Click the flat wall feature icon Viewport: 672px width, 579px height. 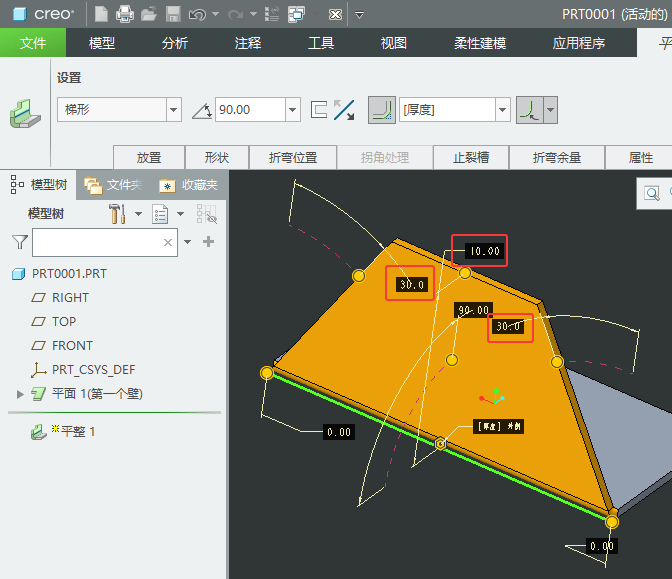coord(25,114)
